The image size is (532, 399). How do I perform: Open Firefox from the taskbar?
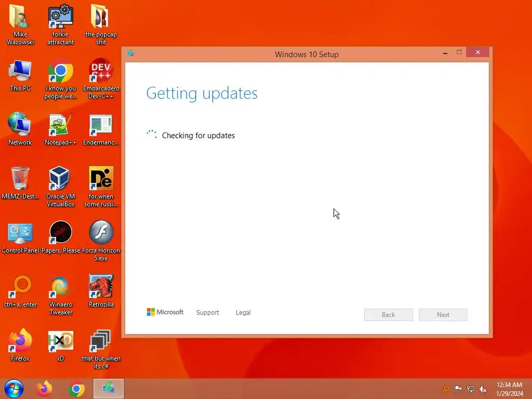45,389
